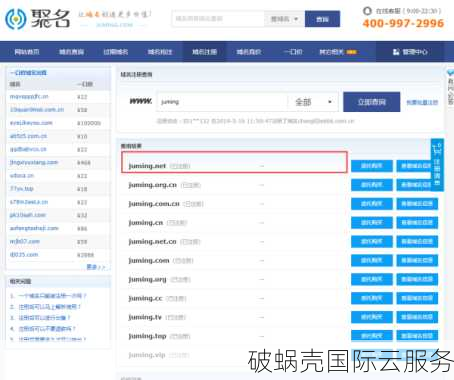
Task: Click the www domain input containing juming
Action: click(222, 102)
